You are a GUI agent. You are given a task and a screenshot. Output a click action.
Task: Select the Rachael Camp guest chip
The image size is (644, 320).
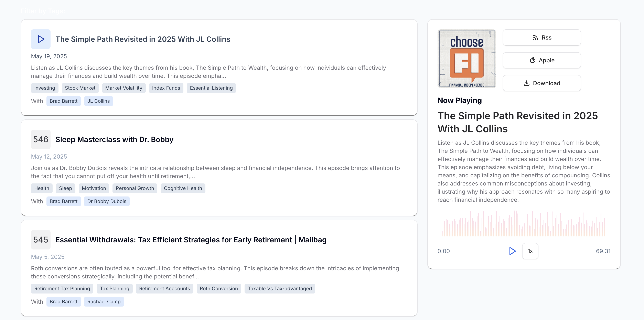(104, 301)
